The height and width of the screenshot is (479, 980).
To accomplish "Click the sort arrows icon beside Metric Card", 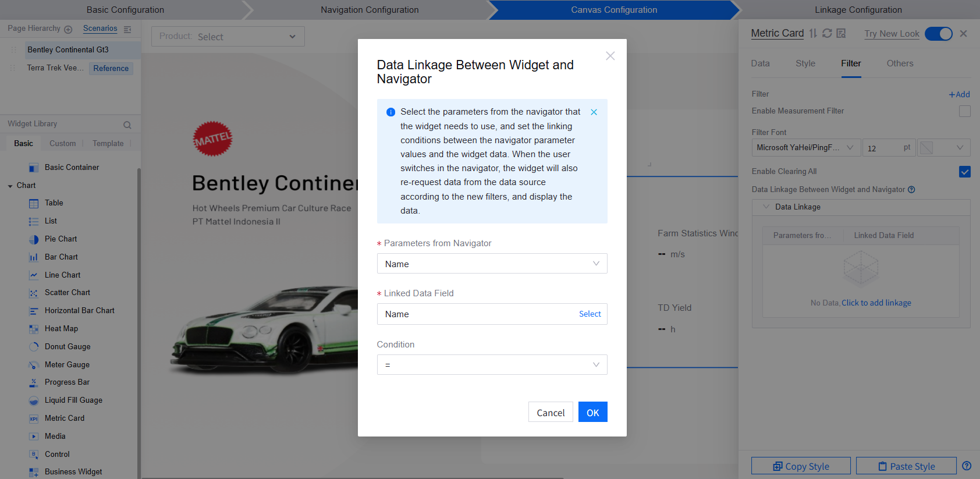I will (x=813, y=33).
